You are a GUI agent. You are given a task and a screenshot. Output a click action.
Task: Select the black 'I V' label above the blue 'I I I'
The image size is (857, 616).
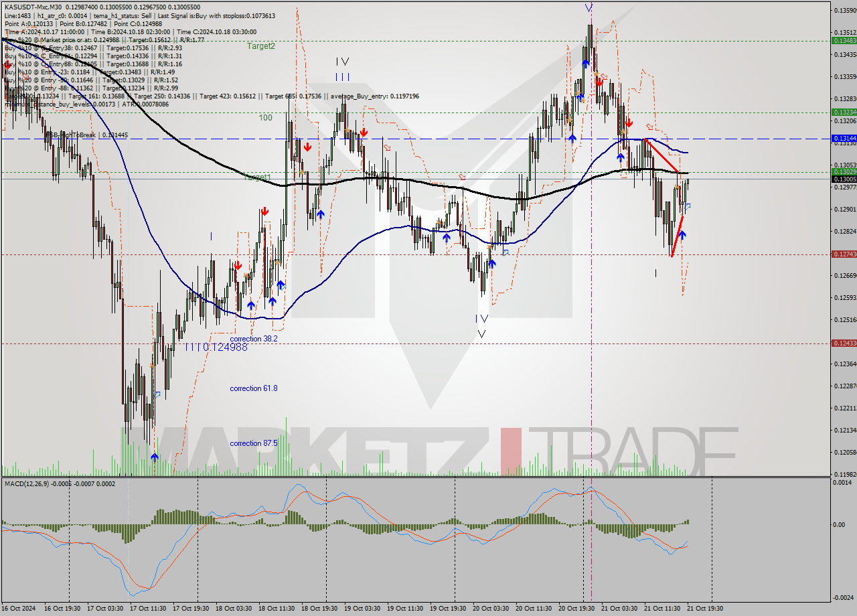[342, 62]
